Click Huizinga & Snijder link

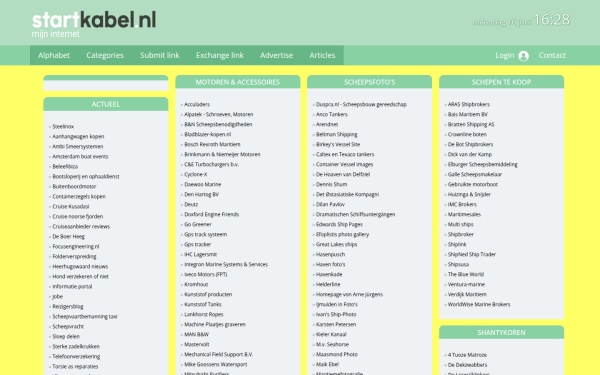470,194
